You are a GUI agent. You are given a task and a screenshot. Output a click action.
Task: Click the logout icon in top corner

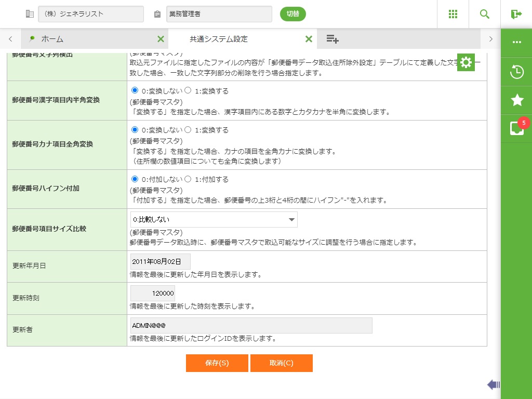[516, 14]
